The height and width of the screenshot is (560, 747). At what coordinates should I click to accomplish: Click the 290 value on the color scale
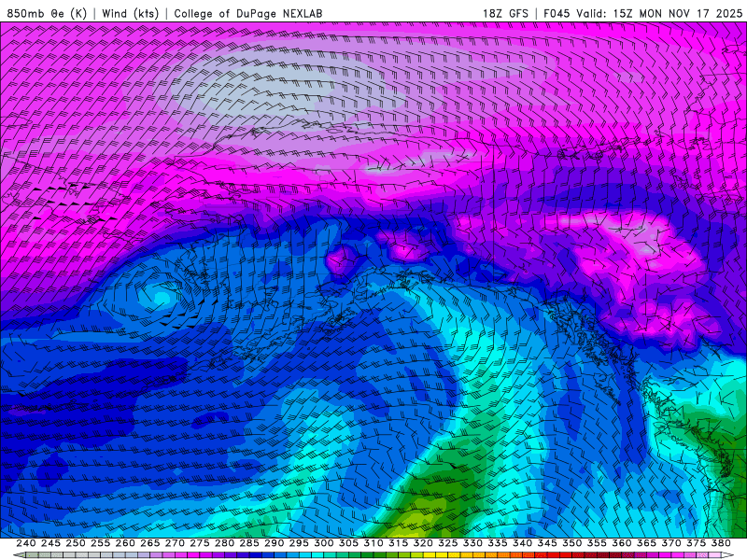tap(274, 543)
